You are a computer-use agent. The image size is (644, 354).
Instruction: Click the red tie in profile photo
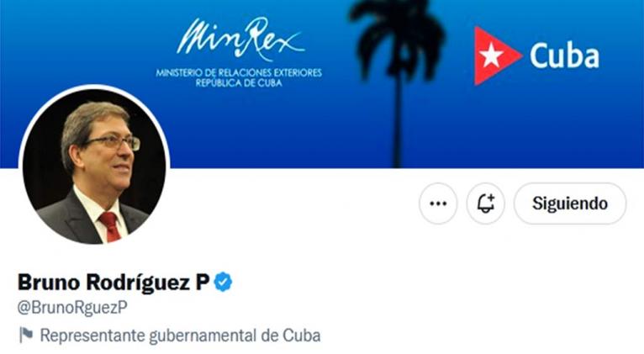click(111, 227)
